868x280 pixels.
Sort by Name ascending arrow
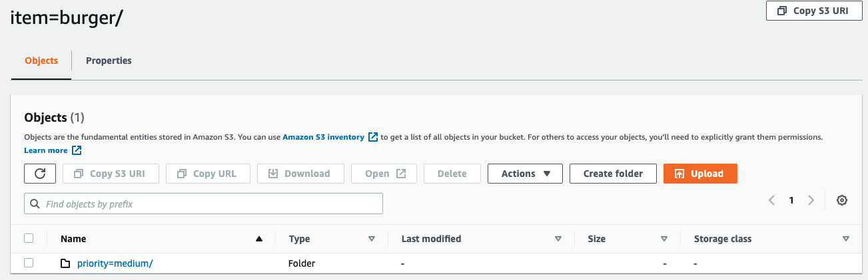[x=259, y=239]
